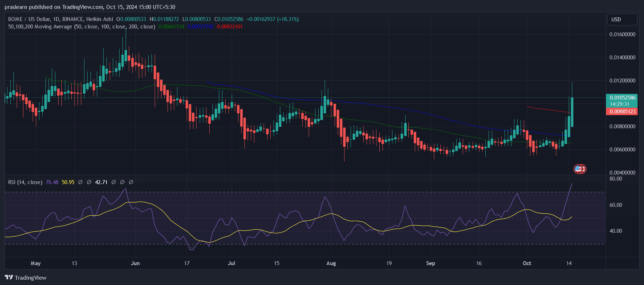The height and width of the screenshot is (285, 644).
Task: Click the May label on time axis
Action: (35, 263)
